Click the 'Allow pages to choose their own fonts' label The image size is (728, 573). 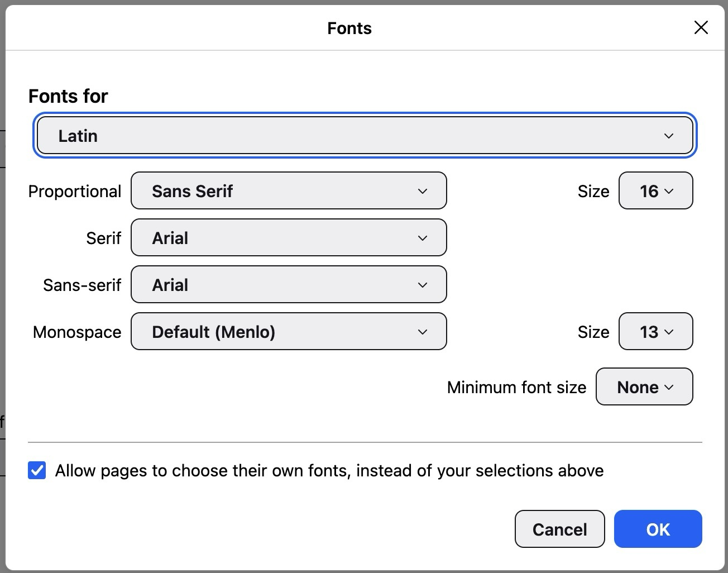(x=329, y=471)
